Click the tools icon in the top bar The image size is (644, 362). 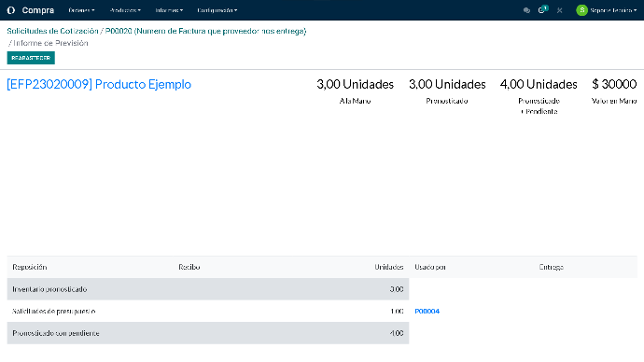point(559,10)
